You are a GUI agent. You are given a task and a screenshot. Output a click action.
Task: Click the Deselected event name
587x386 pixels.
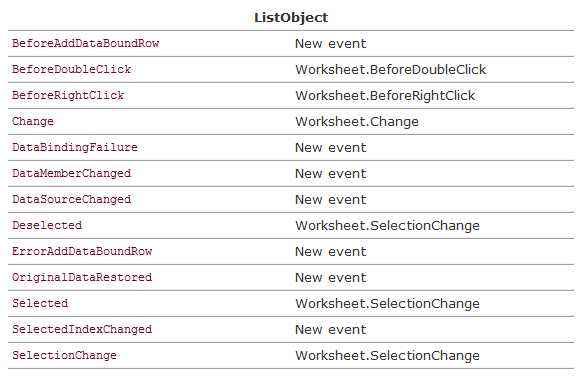(x=47, y=225)
